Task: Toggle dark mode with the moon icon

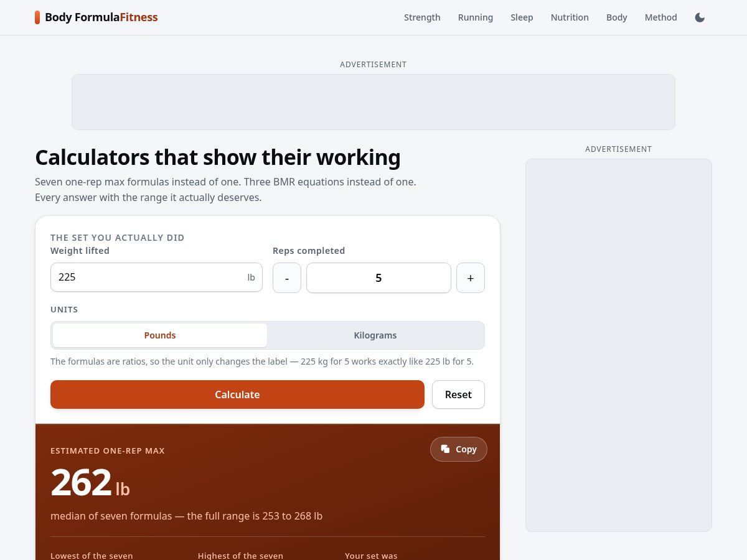Action: pyautogui.click(x=700, y=17)
